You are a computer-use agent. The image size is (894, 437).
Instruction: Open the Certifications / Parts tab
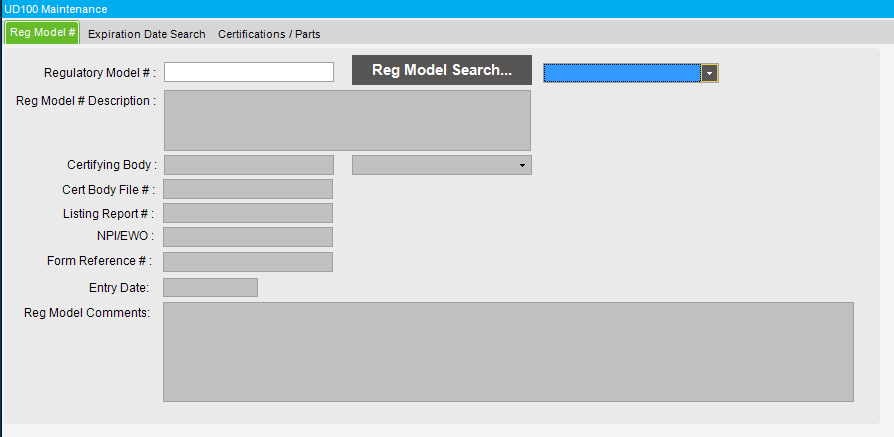[269, 34]
